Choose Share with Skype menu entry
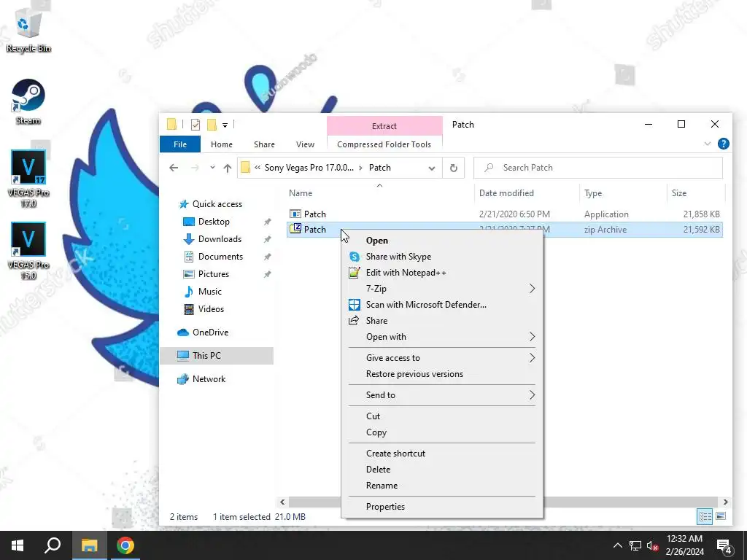This screenshot has height=560, width=747. [442, 257]
